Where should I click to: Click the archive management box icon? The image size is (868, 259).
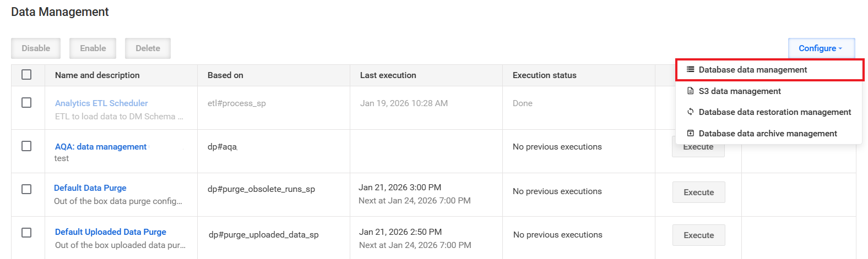[x=690, y=134]
